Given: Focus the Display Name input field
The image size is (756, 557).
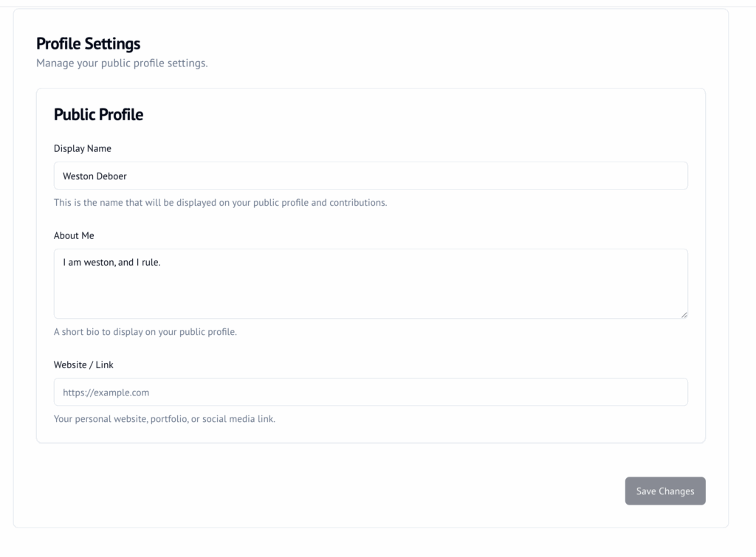Looking at the screenshot, I should (371, 176).
